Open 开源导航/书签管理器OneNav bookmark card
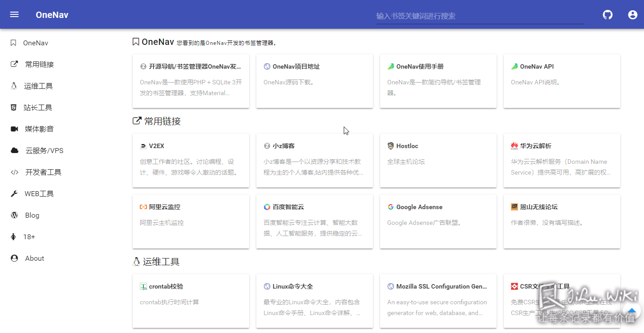 pos(191,81)
